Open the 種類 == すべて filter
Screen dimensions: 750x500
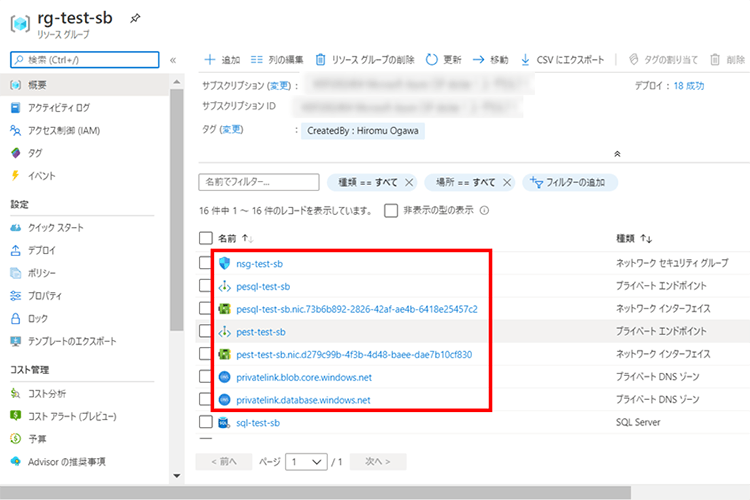(367, 182)
